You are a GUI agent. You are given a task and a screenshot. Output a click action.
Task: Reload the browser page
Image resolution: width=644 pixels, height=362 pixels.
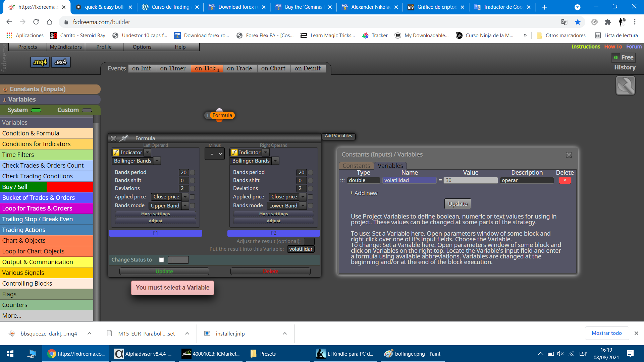pyautogui.click(x=36, y=22)
